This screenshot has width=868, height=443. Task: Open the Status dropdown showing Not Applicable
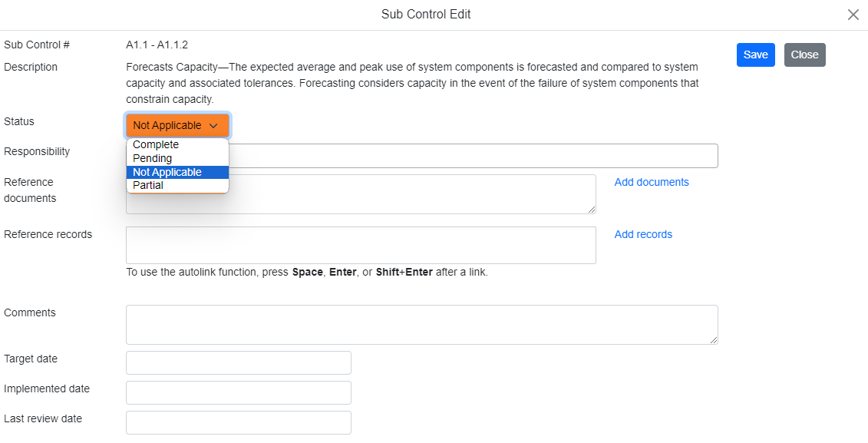pyautogui.click(x=177, y=125)
